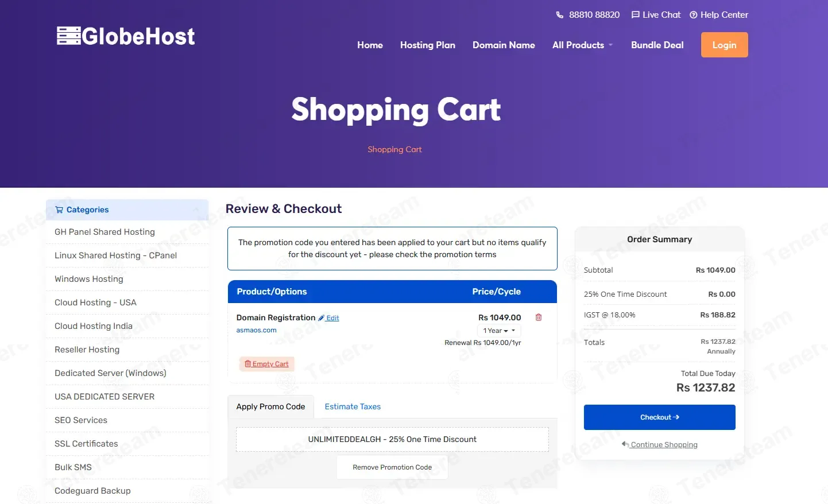Open the 1 Year billing cycle dropdown

pos(499,331)
